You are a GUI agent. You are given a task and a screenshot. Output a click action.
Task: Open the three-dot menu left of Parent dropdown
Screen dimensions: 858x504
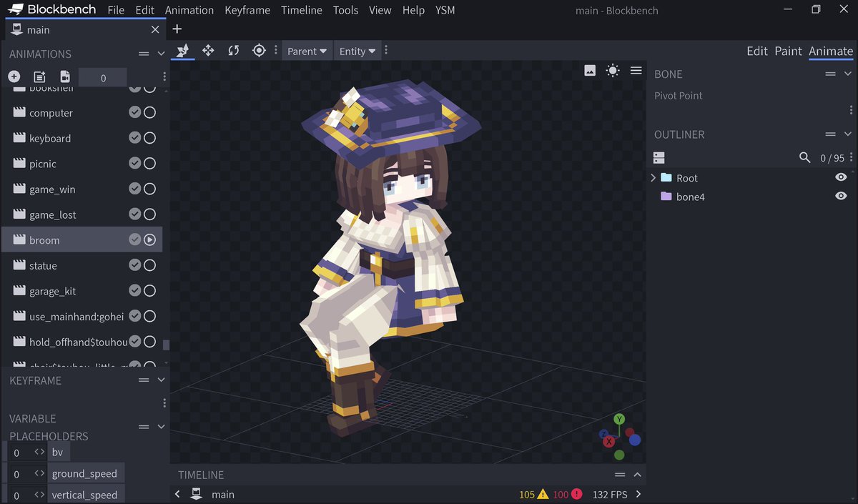276,51
